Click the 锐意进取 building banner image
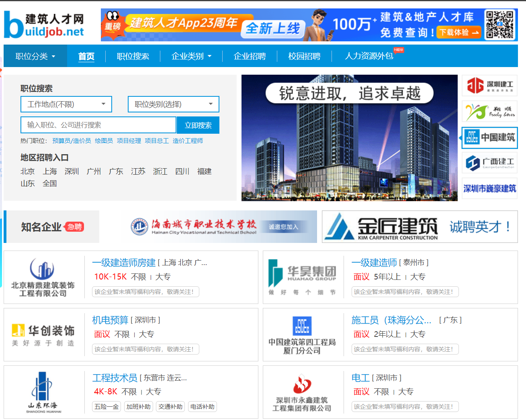 pos(350,138)
